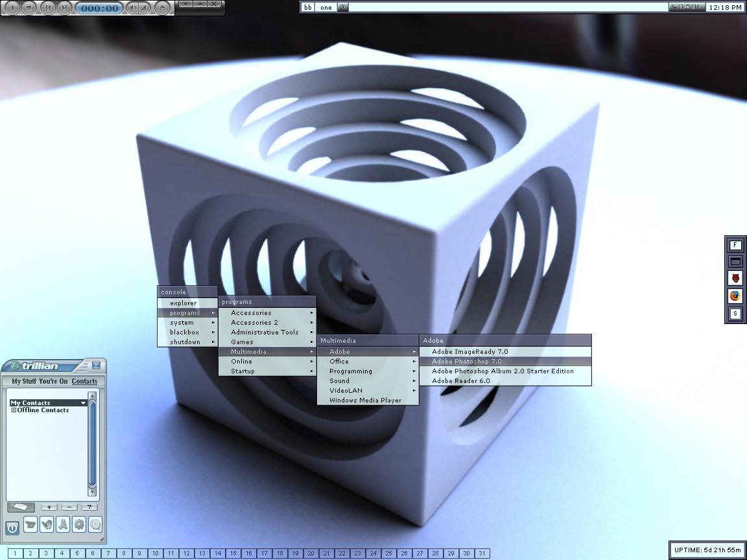Expand Programming in Multimedia menu
Viewport: 747px width, 560px height.
tap(368, 371)
